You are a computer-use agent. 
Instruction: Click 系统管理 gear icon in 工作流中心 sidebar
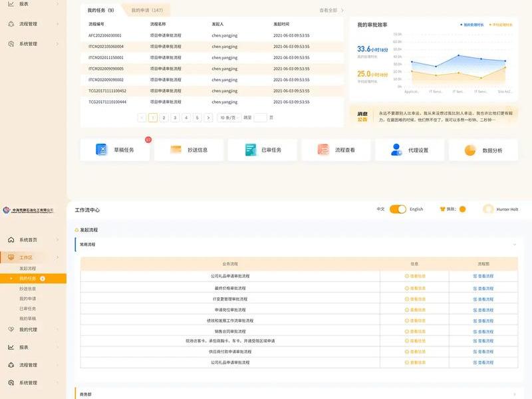tap(11, 383)
